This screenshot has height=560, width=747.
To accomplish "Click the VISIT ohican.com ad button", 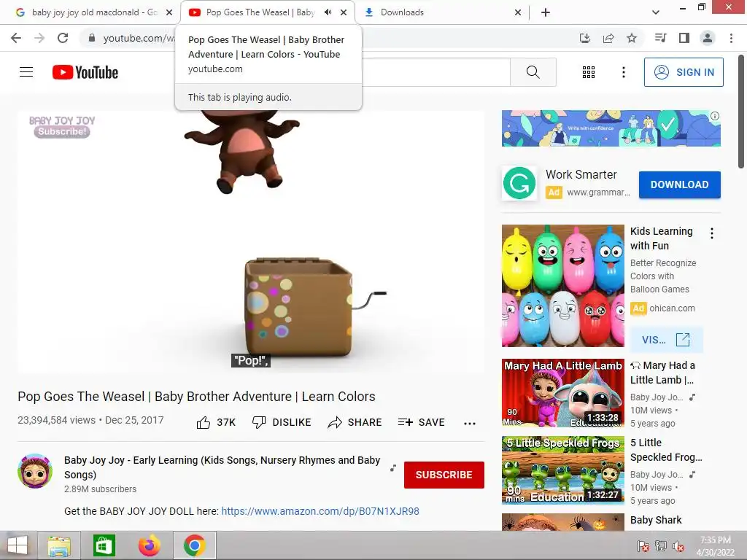I will coord(666,340).
